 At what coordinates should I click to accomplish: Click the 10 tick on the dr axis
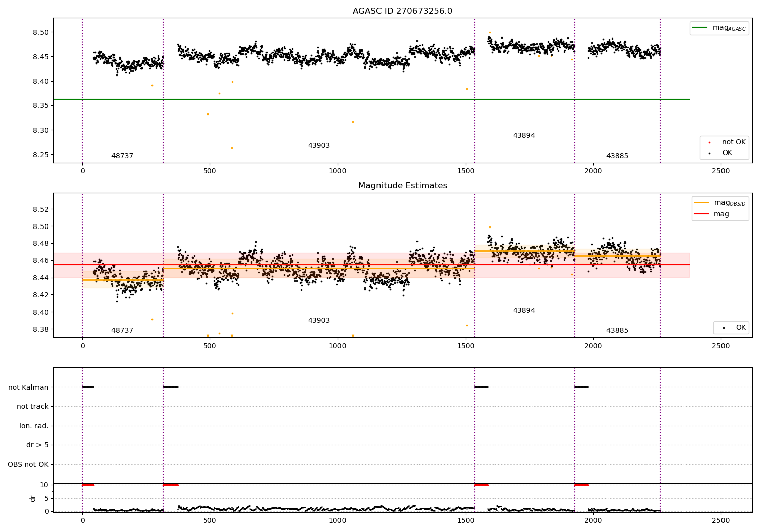click(x=44, y=485)
